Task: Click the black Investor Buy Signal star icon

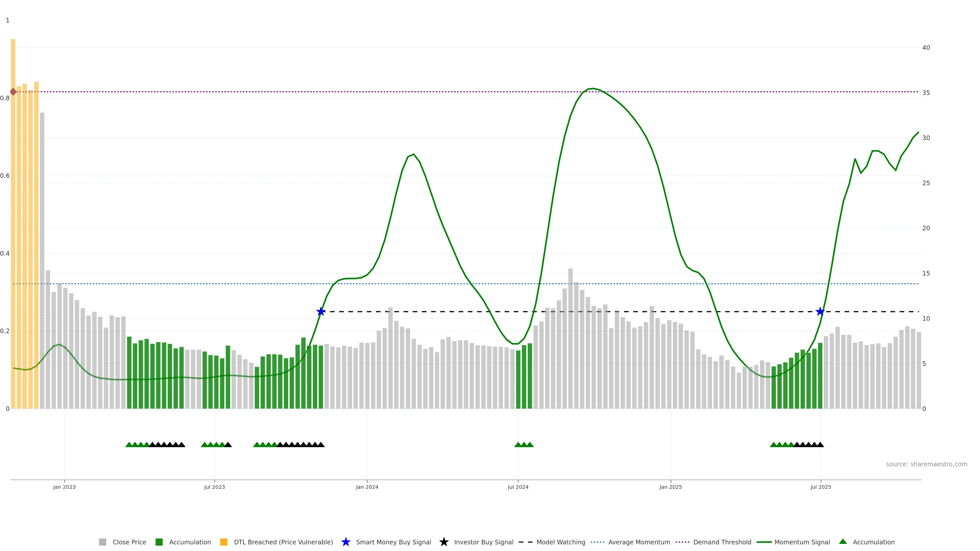Action: tap(444, 542)
